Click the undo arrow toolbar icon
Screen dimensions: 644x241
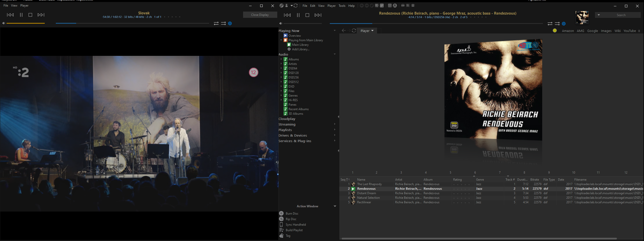pyautogui.click(x=362, y=6)
